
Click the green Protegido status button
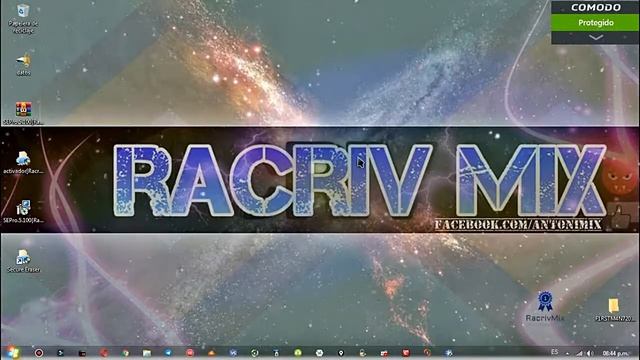(x=595, y=22)
